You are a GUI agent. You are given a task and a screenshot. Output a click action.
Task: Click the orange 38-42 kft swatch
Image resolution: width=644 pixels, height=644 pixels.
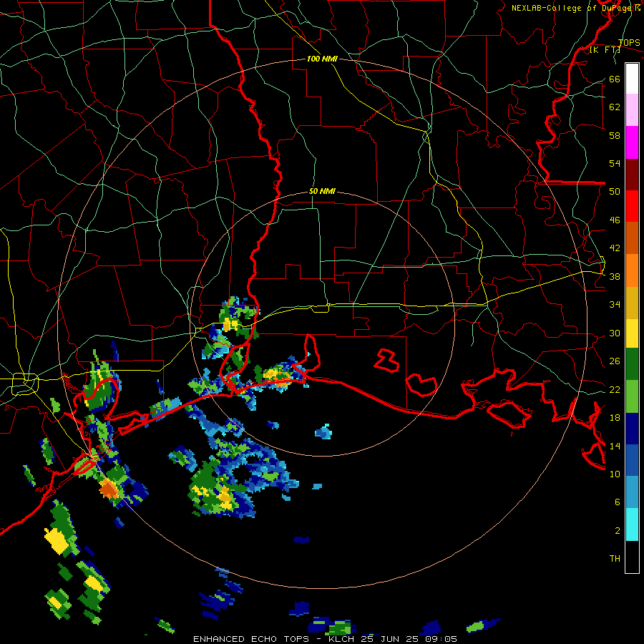[x=632, y=270]
